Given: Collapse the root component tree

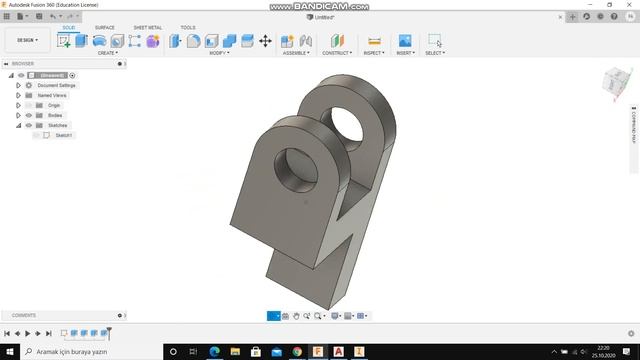Looking at the screenshot, I should point(11,76).
